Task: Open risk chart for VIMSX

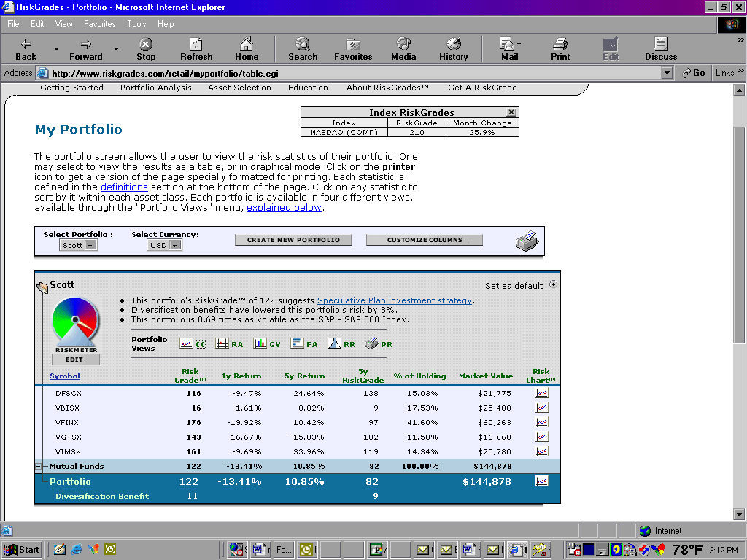Action: point(541,451)
